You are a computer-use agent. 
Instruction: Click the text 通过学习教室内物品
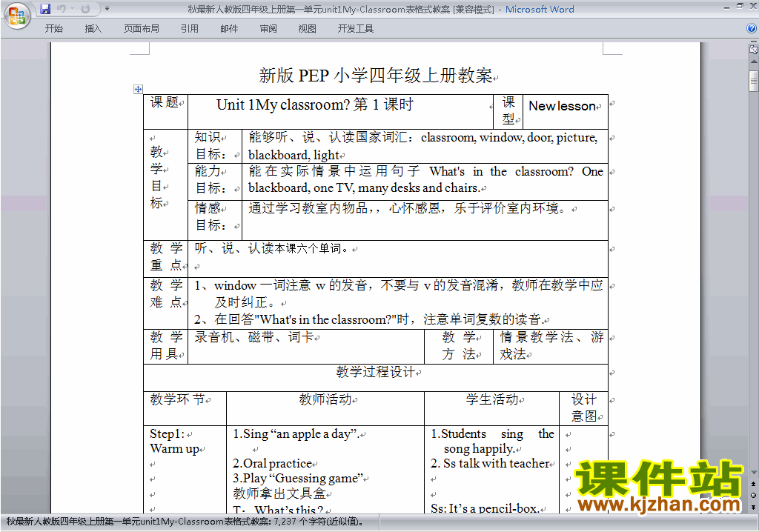pyautogui.click(x=308, y=208)
